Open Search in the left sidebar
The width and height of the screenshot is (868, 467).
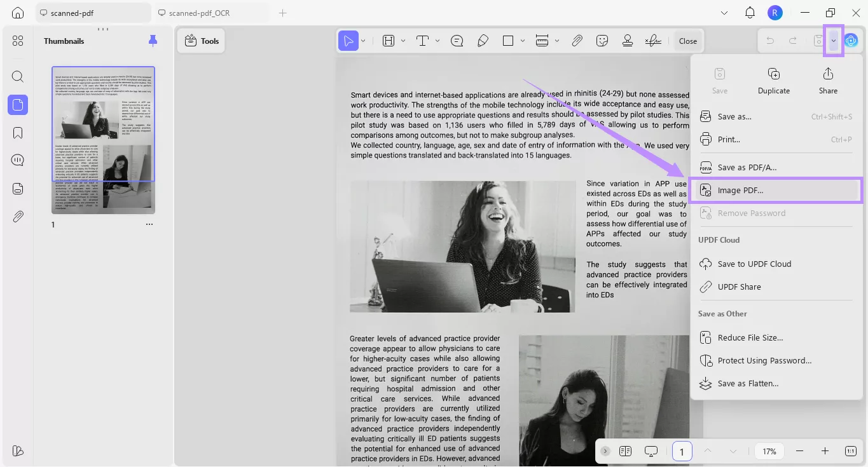point(17,76)
